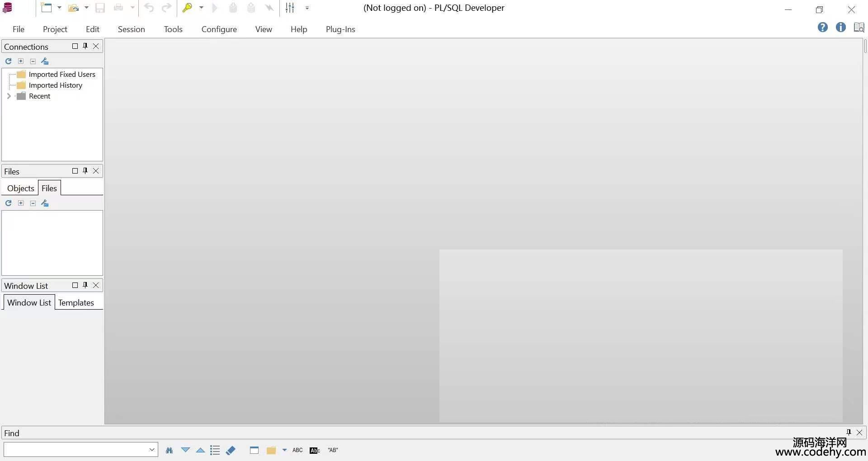The height and width of the screenshot is (461, 868).
Task: Expand the Open file dropdown arrow
Action: (x=86, y=8)
